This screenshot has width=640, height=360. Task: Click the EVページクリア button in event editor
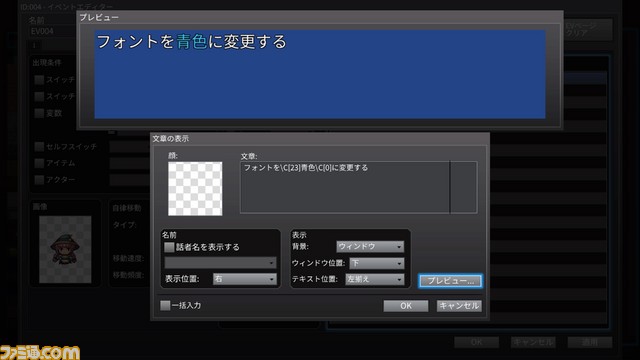point(588,29)
